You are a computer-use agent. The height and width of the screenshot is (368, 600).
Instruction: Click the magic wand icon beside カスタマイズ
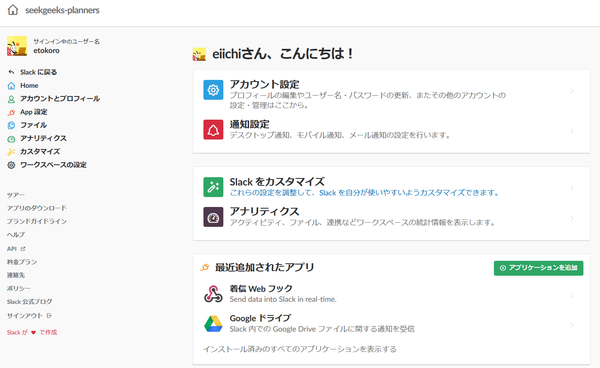pos(11,152)
